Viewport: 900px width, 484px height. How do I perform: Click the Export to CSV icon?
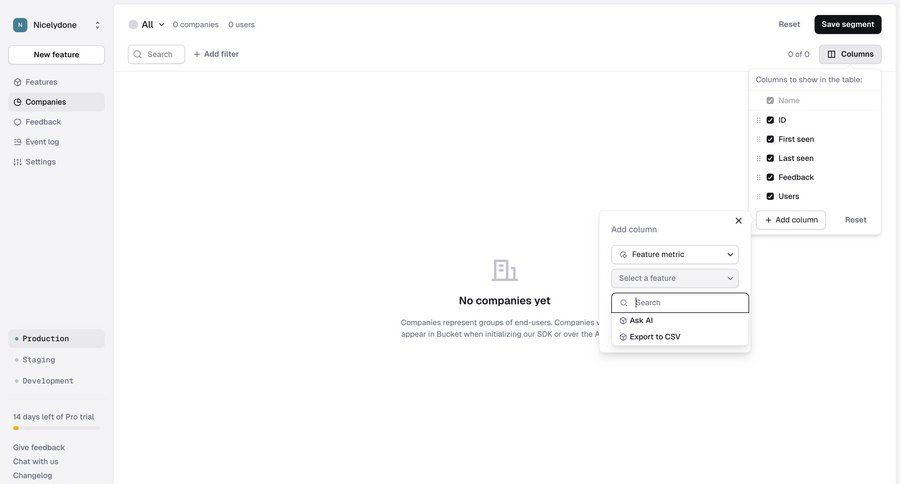623,337
